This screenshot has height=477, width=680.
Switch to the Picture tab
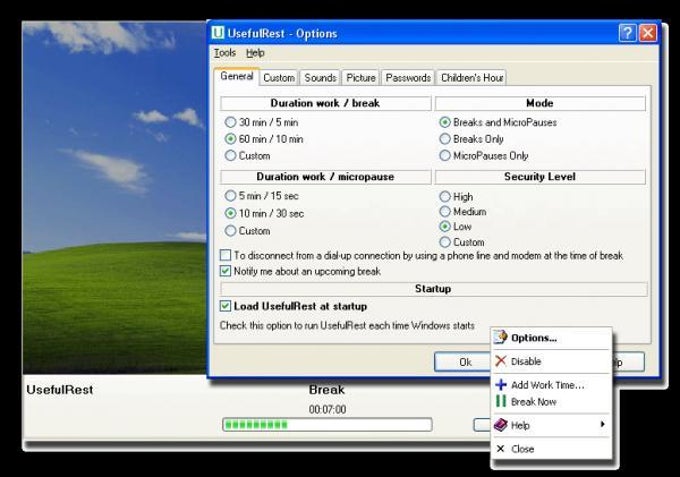click(360, 78)
